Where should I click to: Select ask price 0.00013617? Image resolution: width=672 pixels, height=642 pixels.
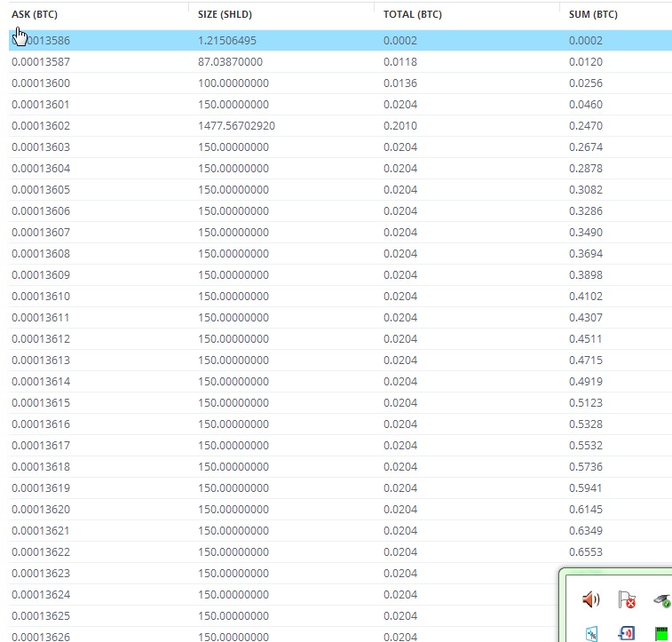[x=41, y=445]
